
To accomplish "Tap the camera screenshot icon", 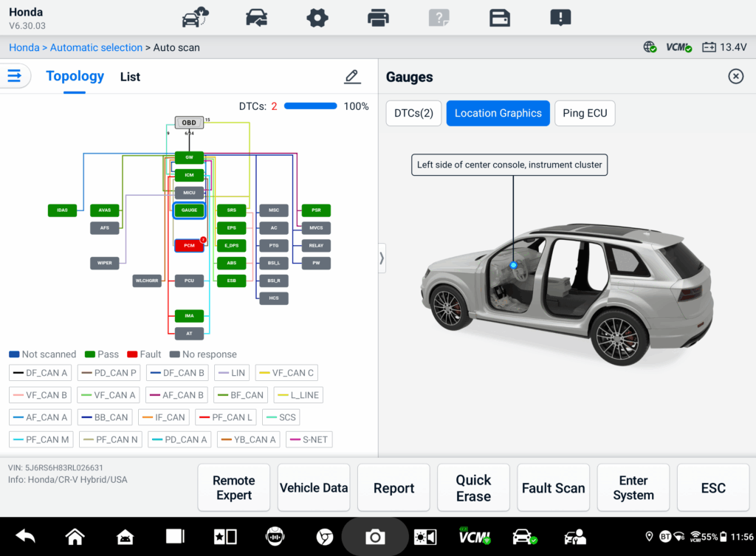I will (x=375, y=537).
